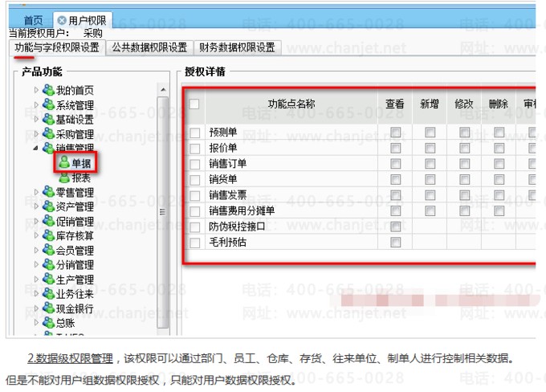Click the 零售管理 module icon
The height and width of the screenshot is (392, 546).
point(48,191)
